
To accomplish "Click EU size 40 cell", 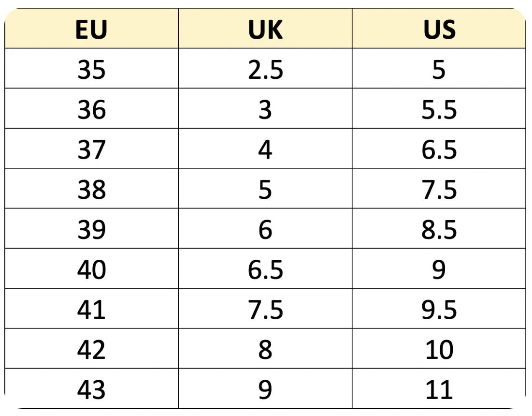I will click(x=91, y=270).
